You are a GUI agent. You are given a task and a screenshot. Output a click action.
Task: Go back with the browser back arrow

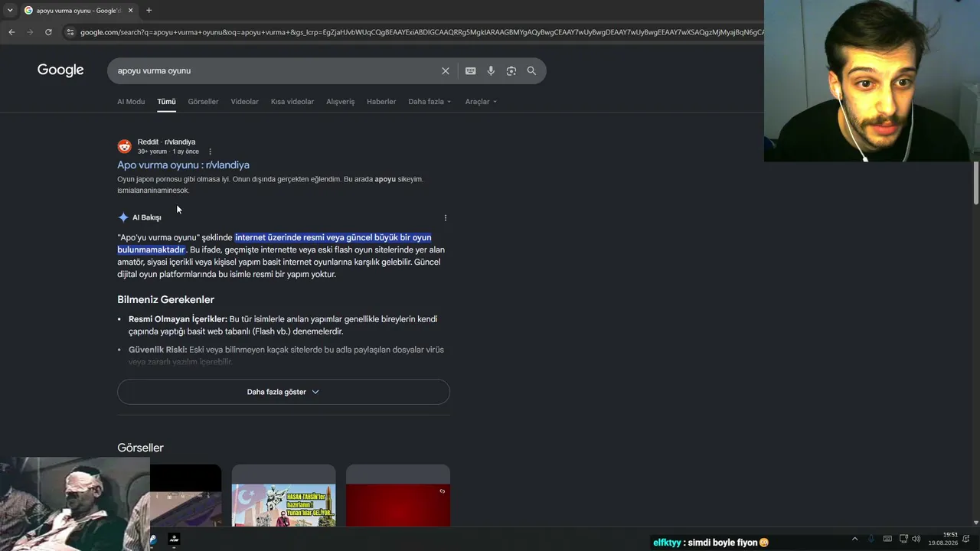[x=11, y=32]
